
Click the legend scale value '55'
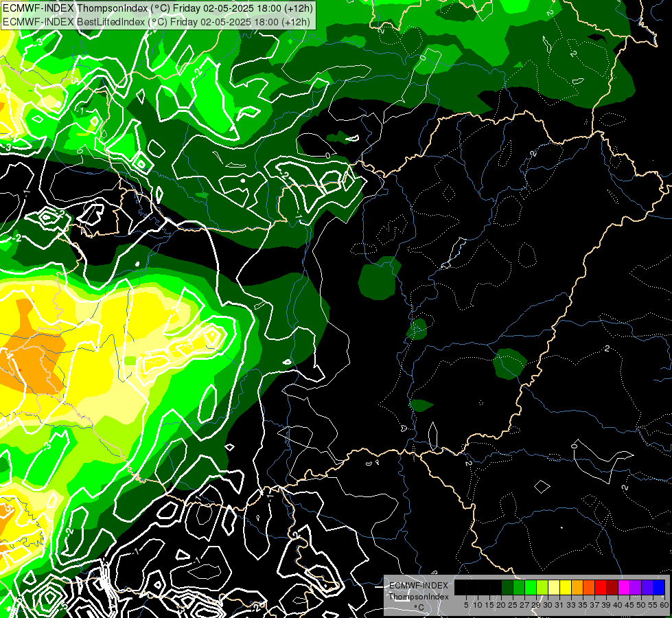653,605
